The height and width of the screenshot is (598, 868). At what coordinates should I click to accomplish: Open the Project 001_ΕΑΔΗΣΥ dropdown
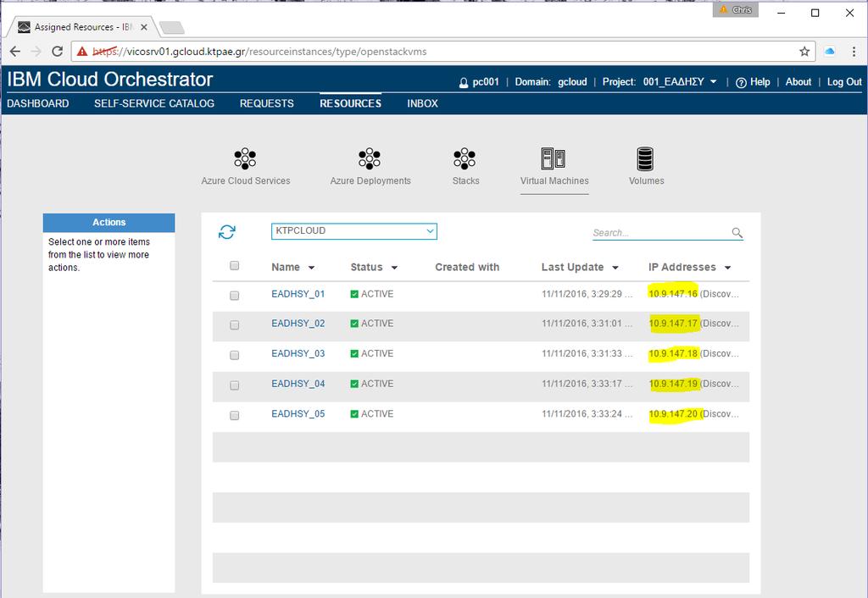point(680,82)
